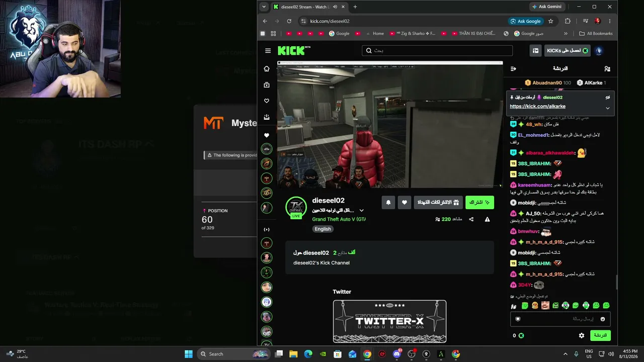
Task: Click the dieseel02 channel avatar
Action: click(296, 208)
